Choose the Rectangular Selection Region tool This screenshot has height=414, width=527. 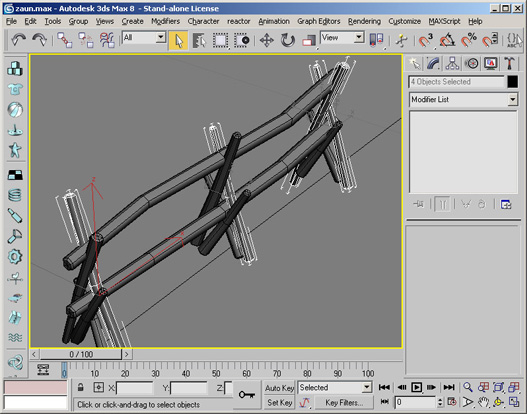(x=220, y=40)
